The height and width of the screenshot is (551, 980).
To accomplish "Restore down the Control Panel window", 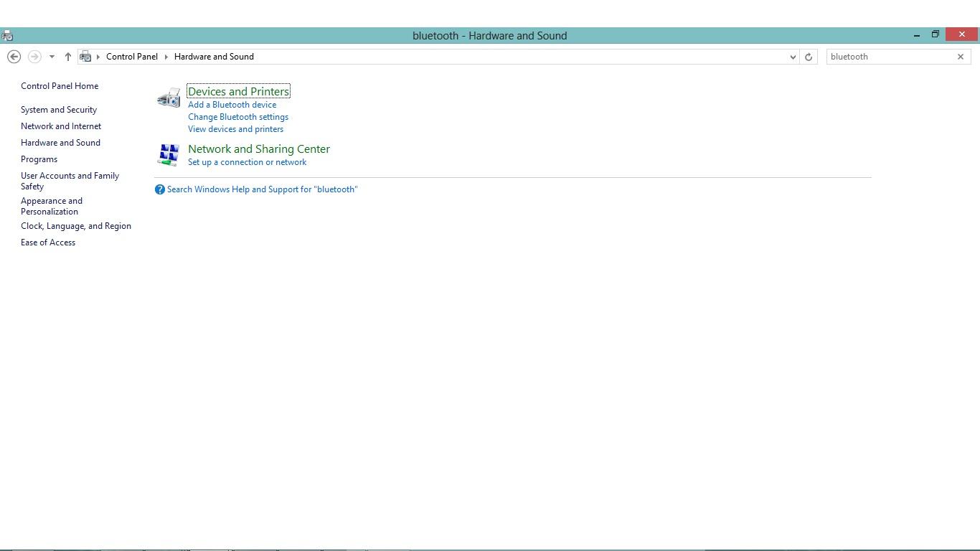I will [935, 34].
